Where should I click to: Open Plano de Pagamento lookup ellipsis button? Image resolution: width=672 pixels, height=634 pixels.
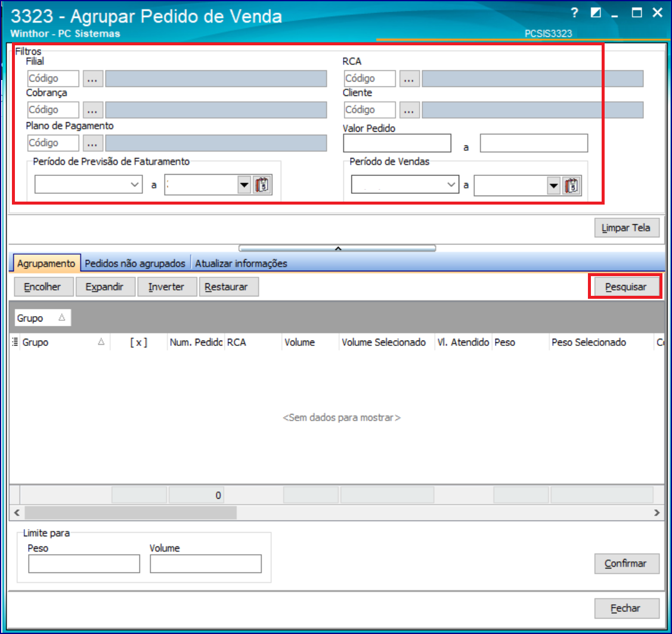(92, 143)
